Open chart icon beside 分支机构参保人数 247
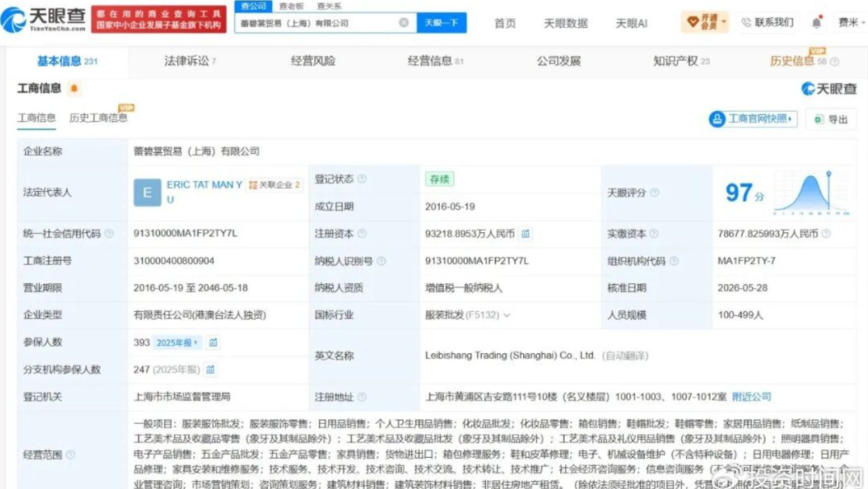The height and width of the screenshot is (489, 868). (210, 369)
